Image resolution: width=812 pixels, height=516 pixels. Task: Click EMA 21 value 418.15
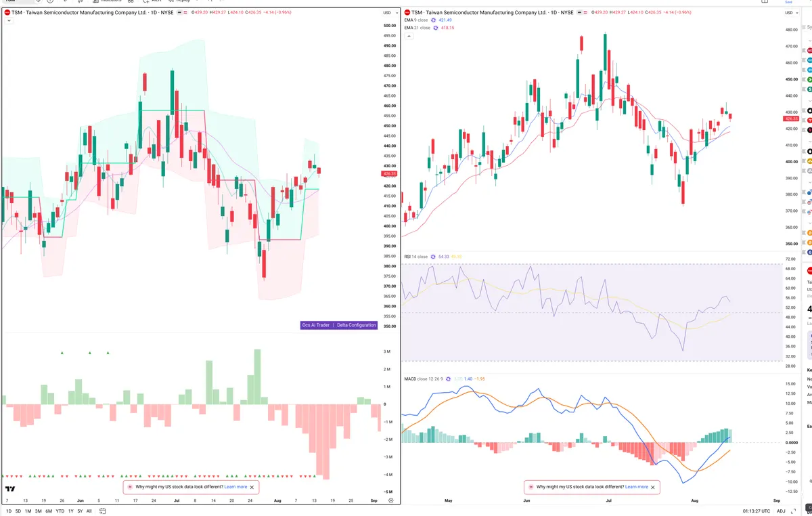point(449,28)
